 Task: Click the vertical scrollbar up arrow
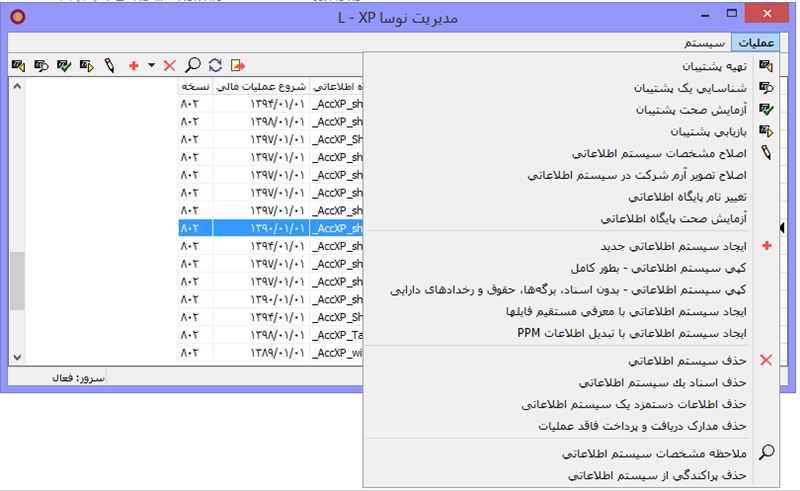pyautogui.click(x=16, y=86)
